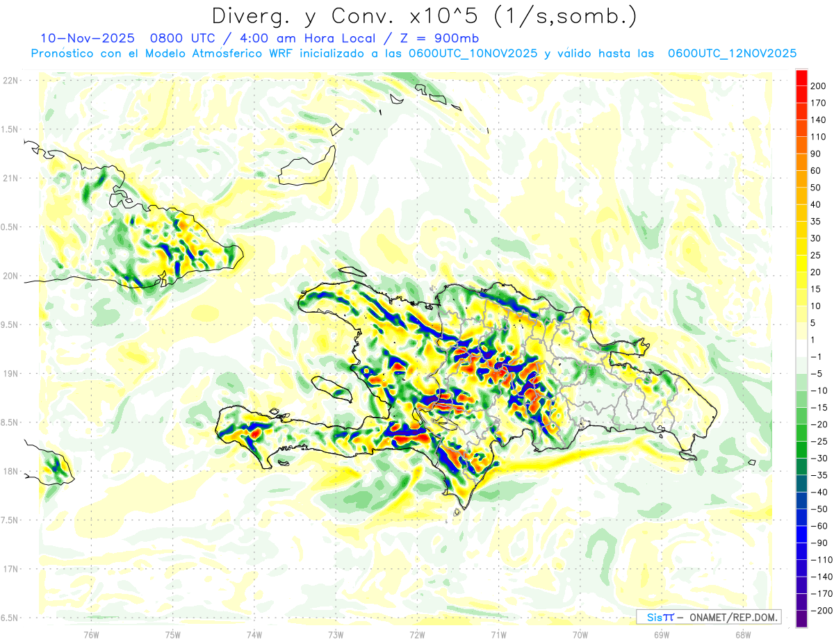Click the '-90' color scale value
The width and height of the screenshot is (834, 644).
click(x=820, y=543)
